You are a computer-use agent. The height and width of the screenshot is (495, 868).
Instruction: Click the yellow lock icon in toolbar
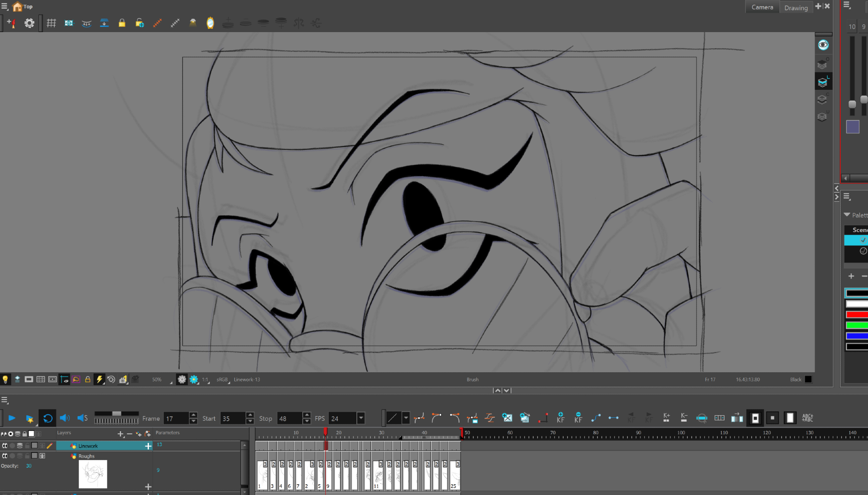(122, 23)
